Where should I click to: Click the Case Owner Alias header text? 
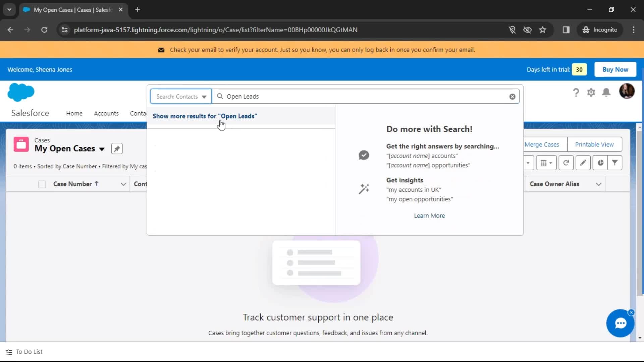(x=554, y=184)
